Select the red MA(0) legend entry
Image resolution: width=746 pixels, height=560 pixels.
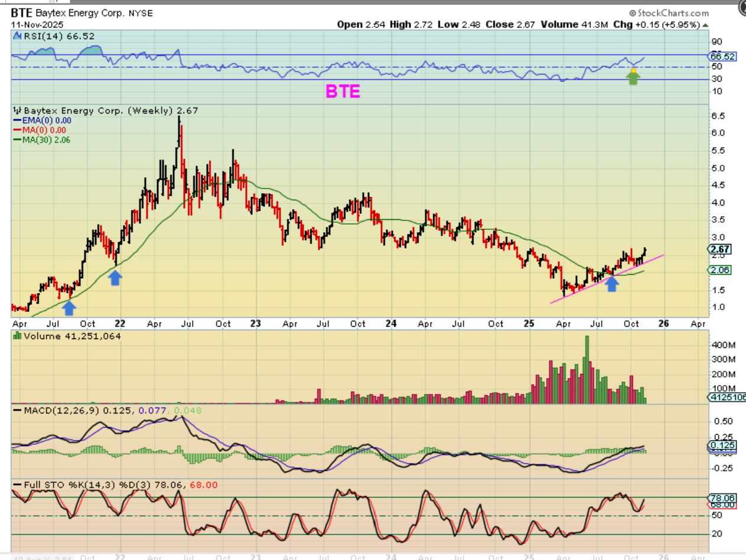(x=41, y=130)
